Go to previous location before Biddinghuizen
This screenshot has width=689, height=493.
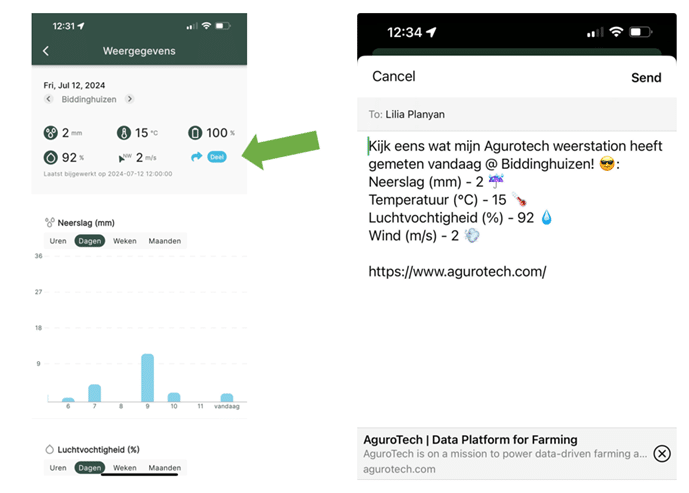click(x=50, y=99)
